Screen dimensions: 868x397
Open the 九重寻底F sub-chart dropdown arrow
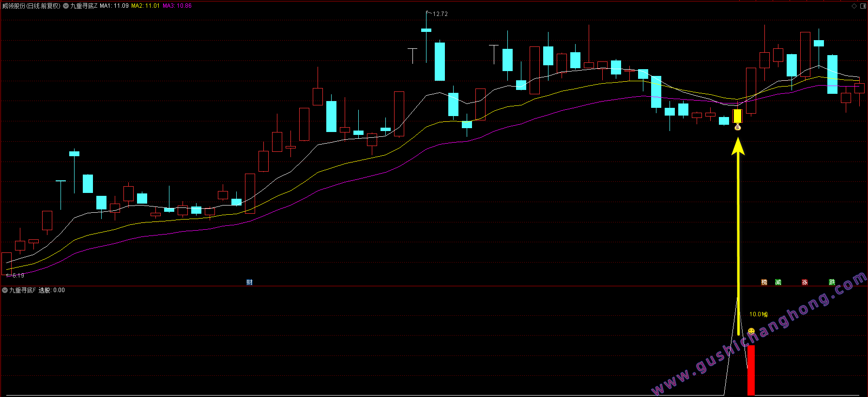pos(5,290)
